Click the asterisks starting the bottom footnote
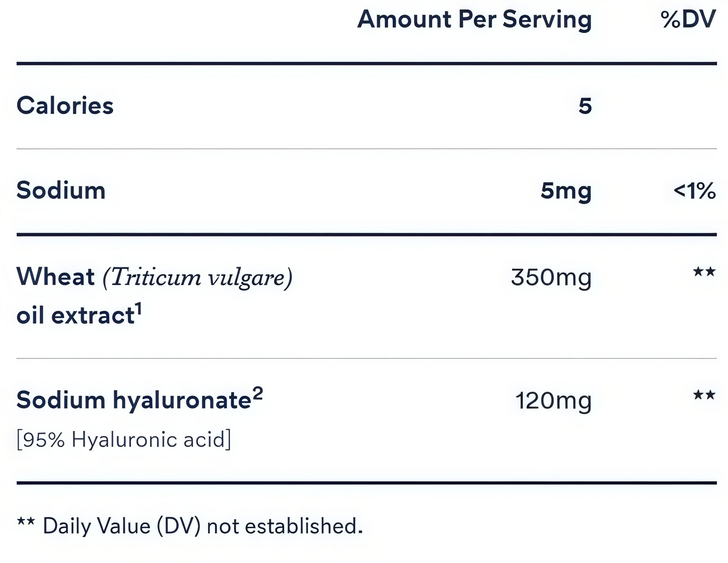 click(26, 522)
